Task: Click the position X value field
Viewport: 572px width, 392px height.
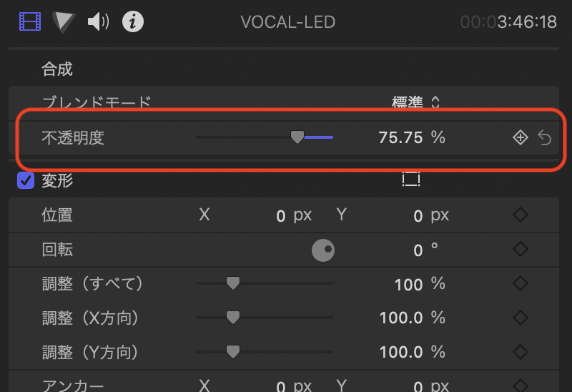Action: click(x=281, y=216)
